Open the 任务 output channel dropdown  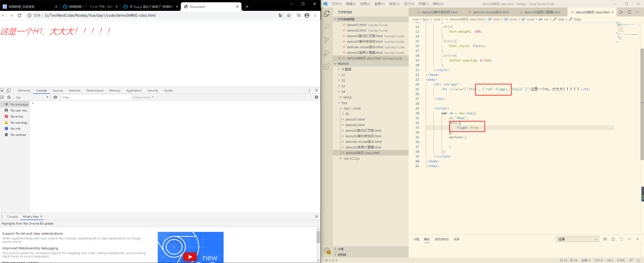(x=577, y=239)
